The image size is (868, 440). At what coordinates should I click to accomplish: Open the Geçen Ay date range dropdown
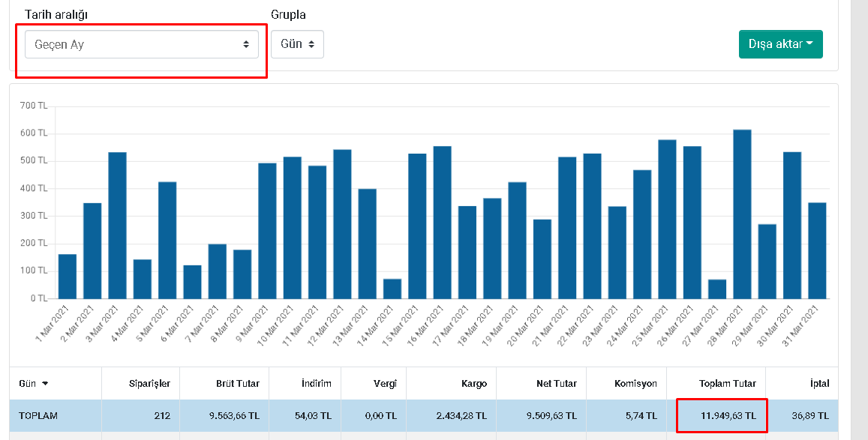point(141,44)
